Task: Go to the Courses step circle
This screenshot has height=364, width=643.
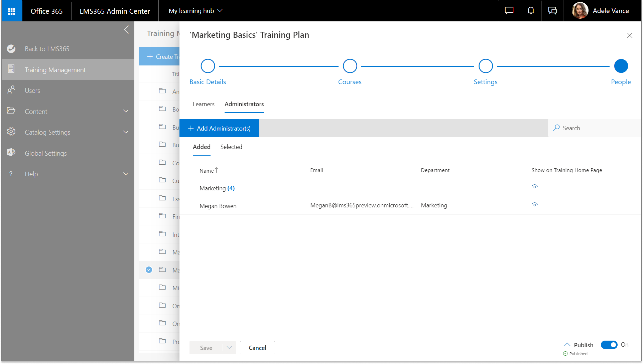Action: [350, 66]
